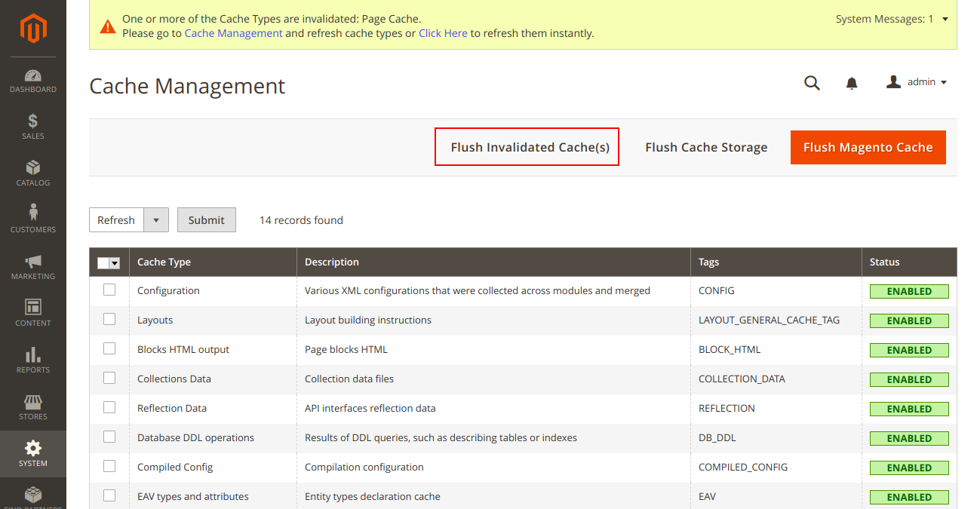Open the Marketing megaphone icon
This screenshot has width=980, height=509.
(x=33, y=261)
